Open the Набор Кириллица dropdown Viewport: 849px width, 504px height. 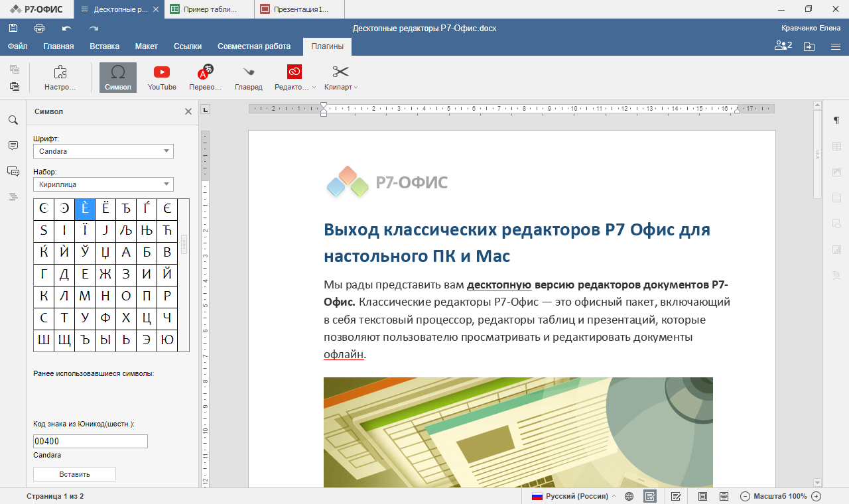[103, 184]
